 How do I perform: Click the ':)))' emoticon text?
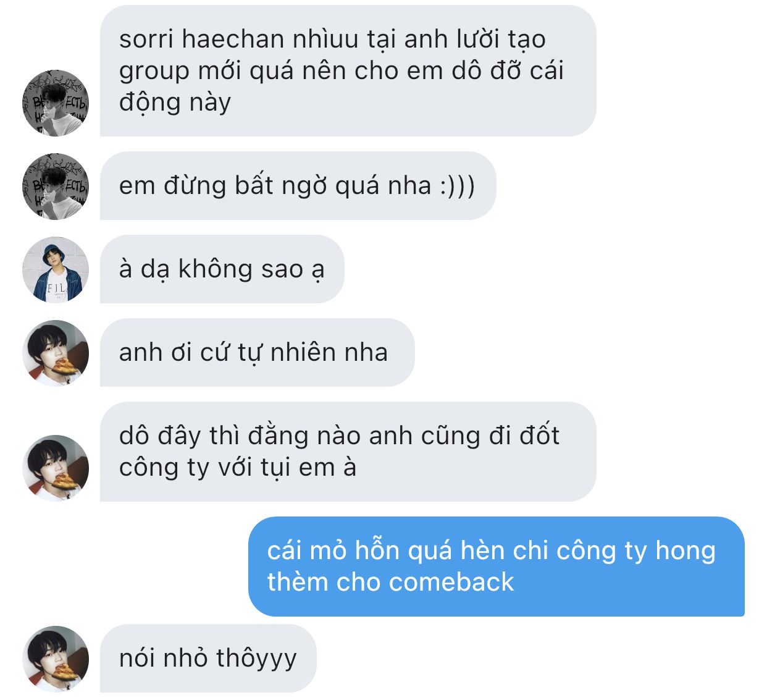[x=458, y=186]
